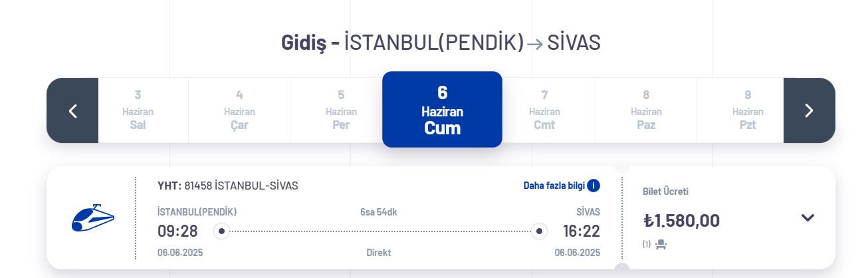Click the YHT 81458 İstanbul-Sivas train title
The width and height of the screenshot is (868, 278).
coord(227,186)
